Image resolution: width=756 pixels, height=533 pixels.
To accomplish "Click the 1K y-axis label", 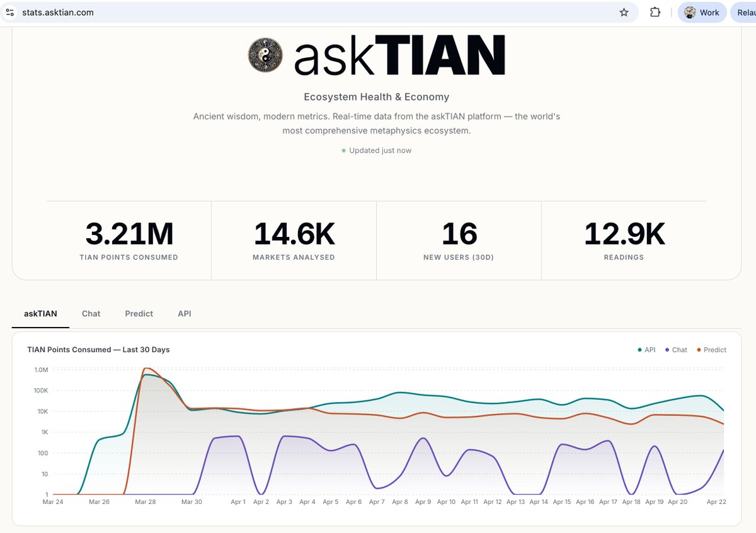I will 44,432.
